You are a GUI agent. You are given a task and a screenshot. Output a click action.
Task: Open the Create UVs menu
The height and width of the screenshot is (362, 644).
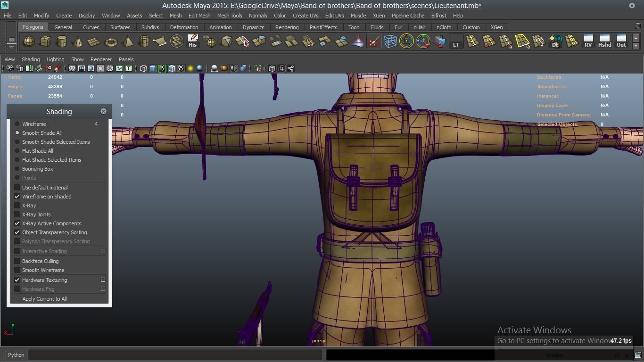coord(305,16)
